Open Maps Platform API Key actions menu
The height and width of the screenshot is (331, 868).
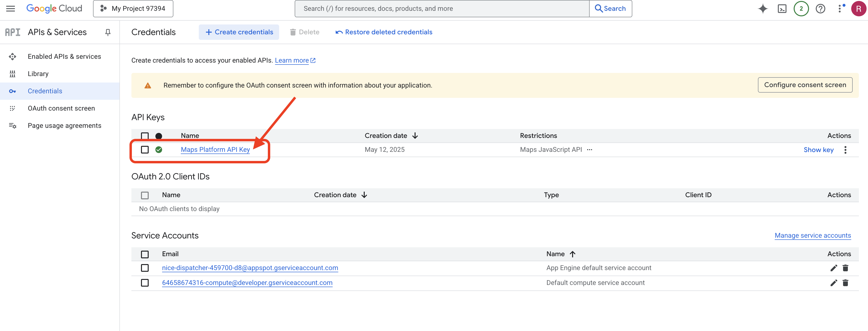pos(845,150)
